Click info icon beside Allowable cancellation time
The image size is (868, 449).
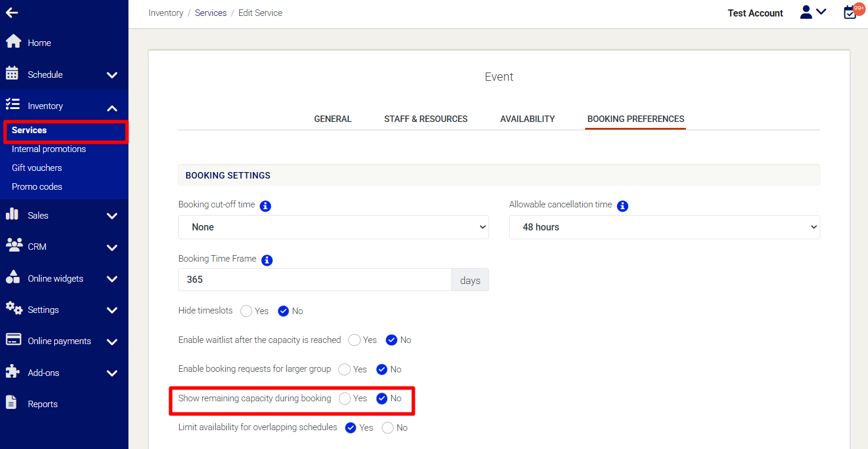coord(622,206)
